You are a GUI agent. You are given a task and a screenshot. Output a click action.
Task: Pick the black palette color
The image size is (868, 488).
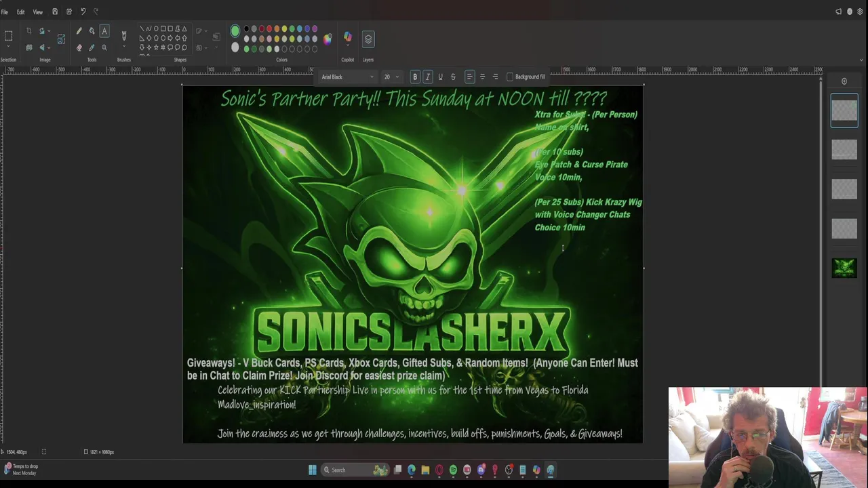(246, 29)
